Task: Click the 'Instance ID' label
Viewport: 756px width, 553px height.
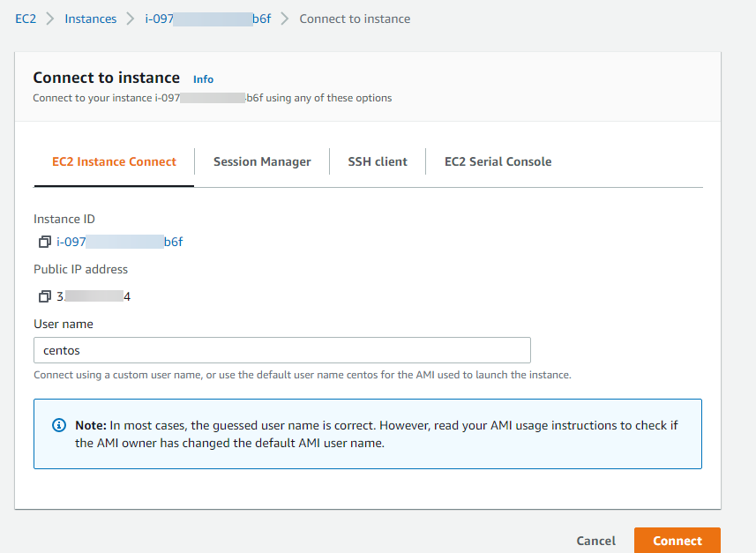Action: 64,219
